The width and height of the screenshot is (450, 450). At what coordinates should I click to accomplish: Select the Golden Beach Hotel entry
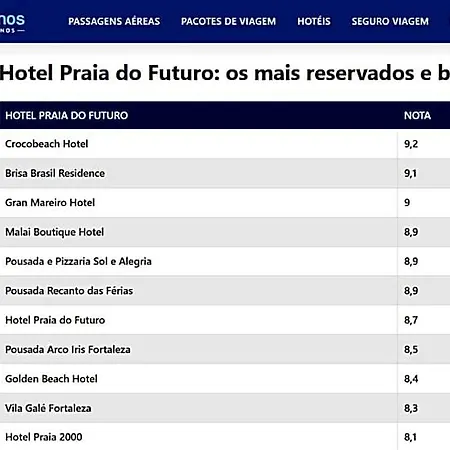(x=225, y=378)
